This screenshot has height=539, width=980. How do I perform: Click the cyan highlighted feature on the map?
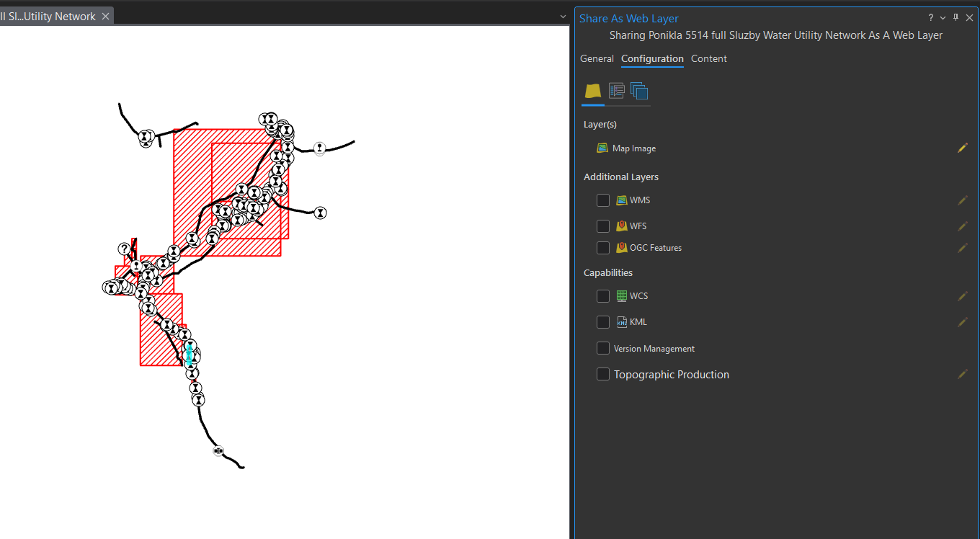tap(190, 354)
